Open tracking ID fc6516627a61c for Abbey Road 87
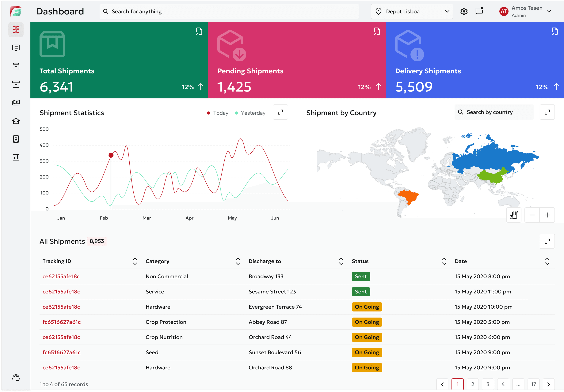 [61, 322]
